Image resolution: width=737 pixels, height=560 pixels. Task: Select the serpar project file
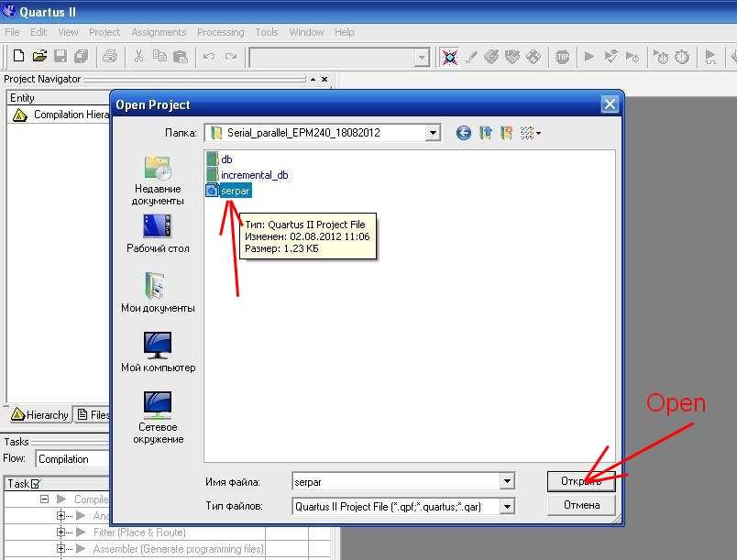(x=229, y=191)
